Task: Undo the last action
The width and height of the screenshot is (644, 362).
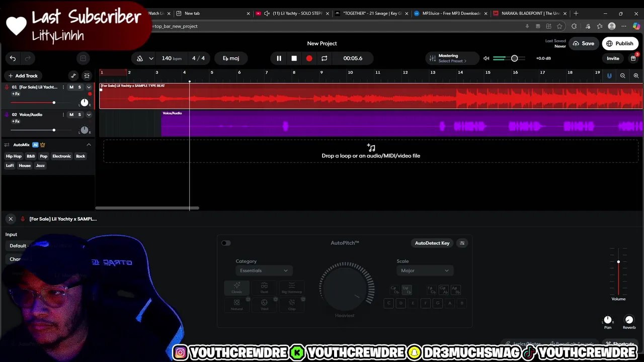Action: [x=13, y=58]
